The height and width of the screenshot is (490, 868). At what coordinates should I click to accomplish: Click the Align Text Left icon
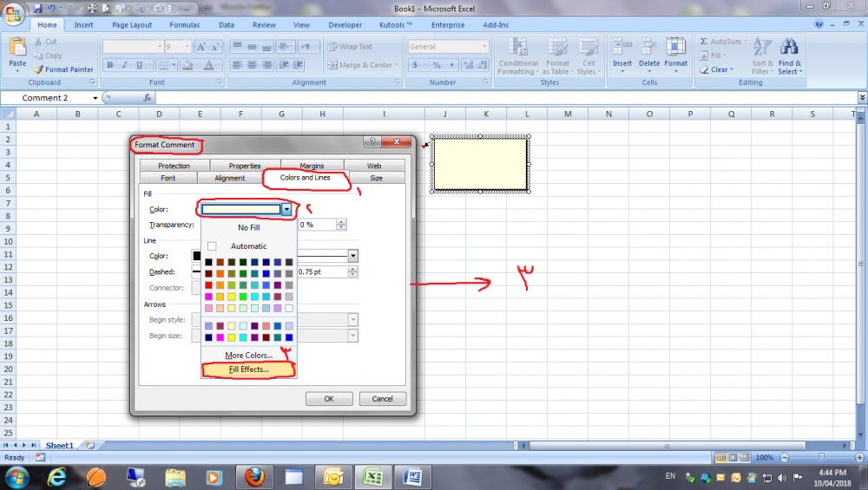tap(237, 65)
